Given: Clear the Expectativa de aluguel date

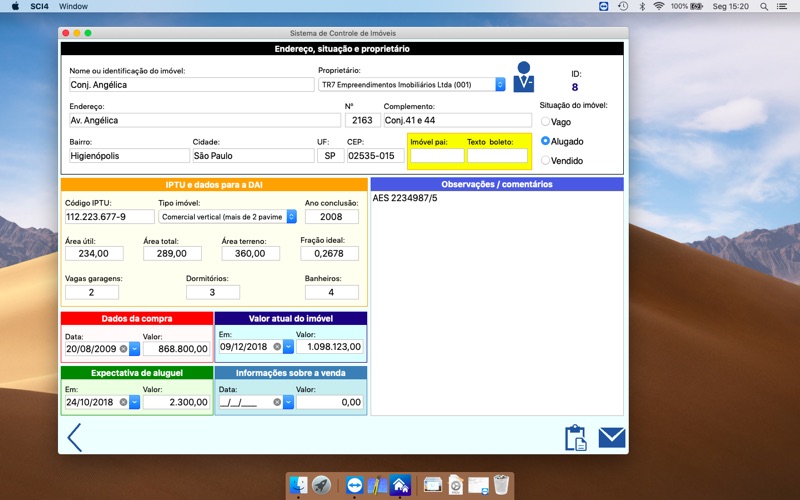Looking at the screenshot, I should (123, 402).
